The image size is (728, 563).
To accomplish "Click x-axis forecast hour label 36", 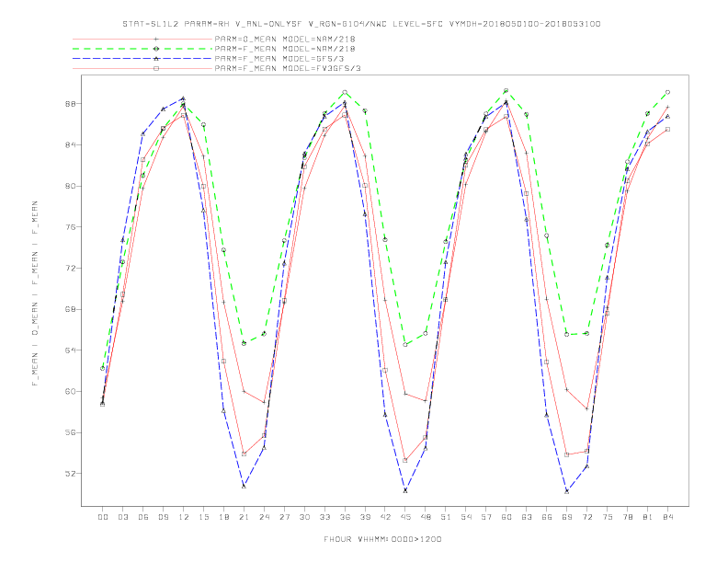I will pyautogui.click(x=345, y=517).
